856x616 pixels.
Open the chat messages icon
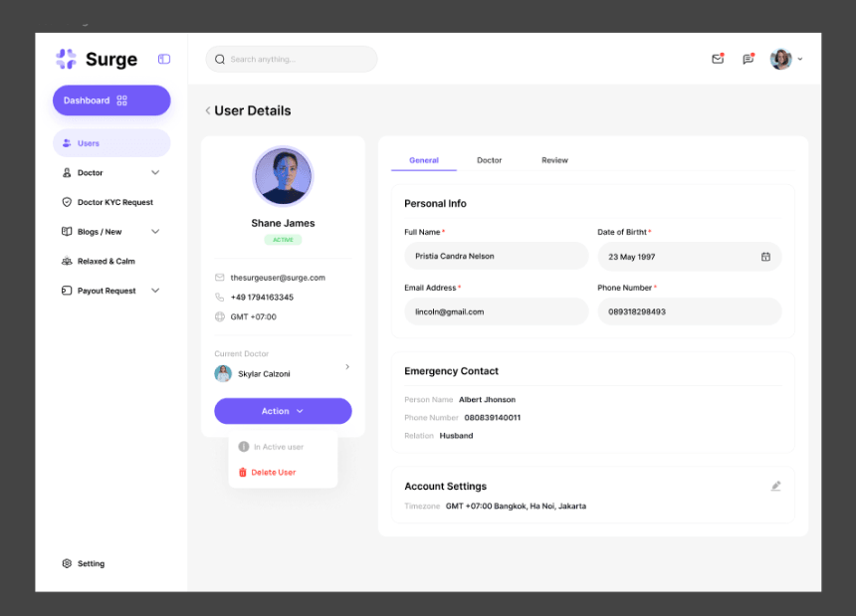[749, 59]
